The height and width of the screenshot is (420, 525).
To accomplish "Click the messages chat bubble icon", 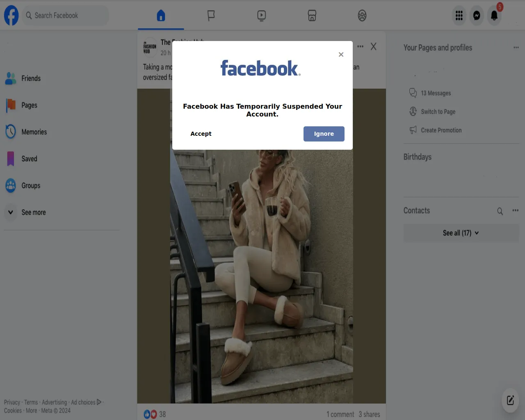I will 413,93.
